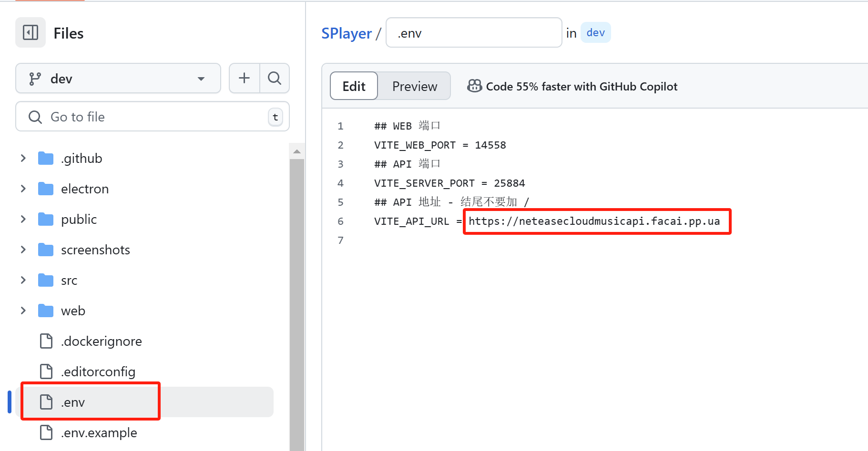
Task: Click the GitHub Copilot icon
Action: point(474,86)
